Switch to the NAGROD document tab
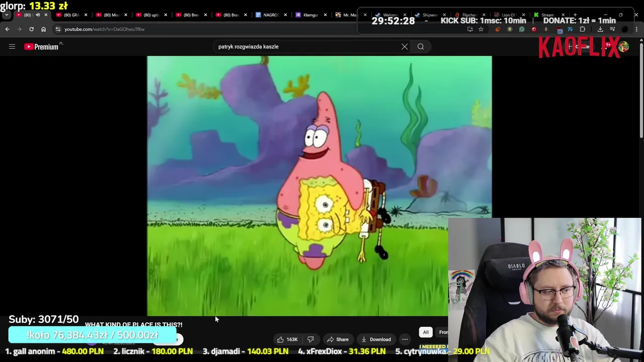 pyautogui.click(x=271, y=15)
